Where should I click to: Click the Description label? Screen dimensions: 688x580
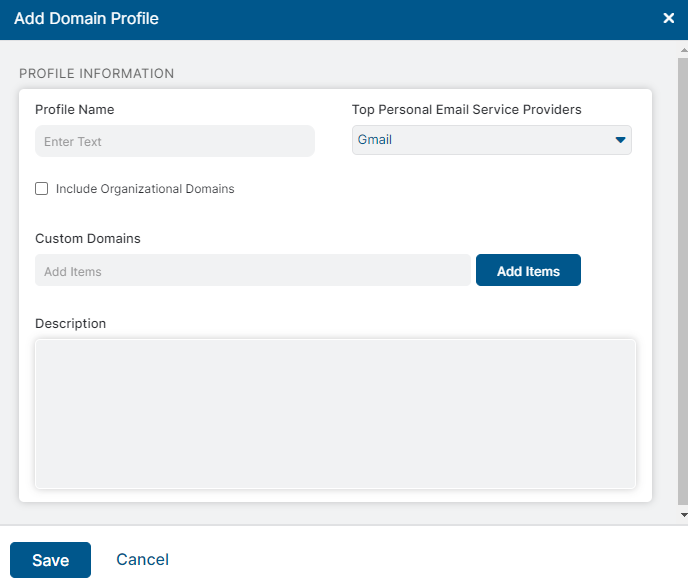[x=71, y=324]
